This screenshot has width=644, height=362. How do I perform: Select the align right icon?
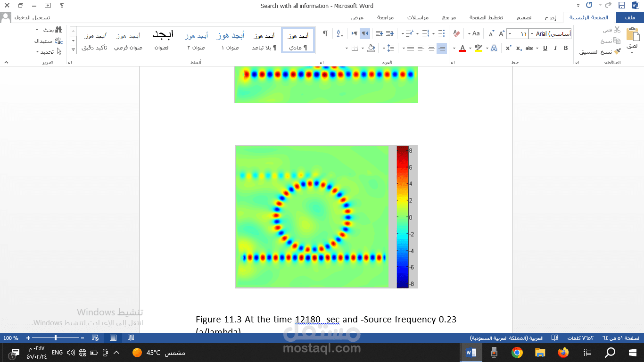pos(442,48)
